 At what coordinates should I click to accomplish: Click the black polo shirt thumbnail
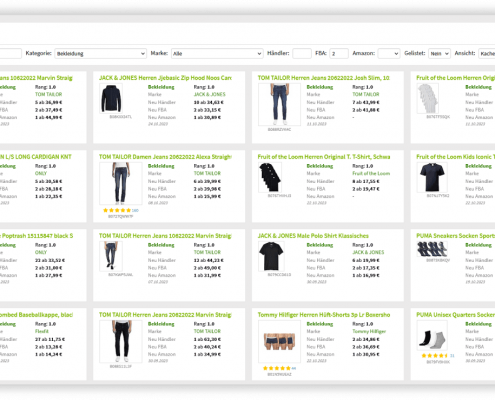point(271,256)
